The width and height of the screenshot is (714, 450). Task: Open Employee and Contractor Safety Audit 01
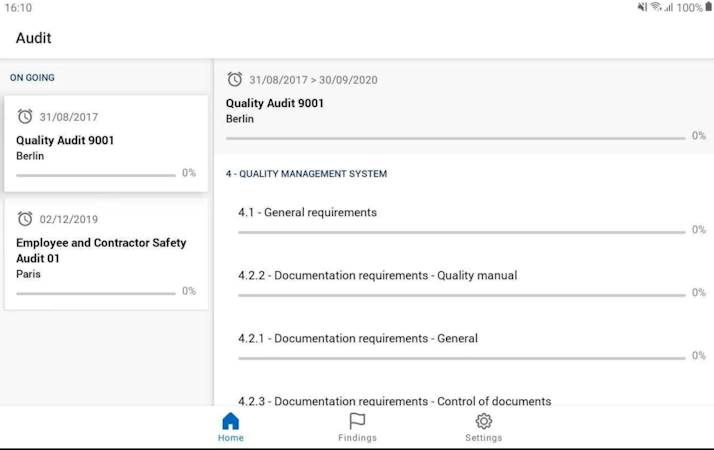106,250
